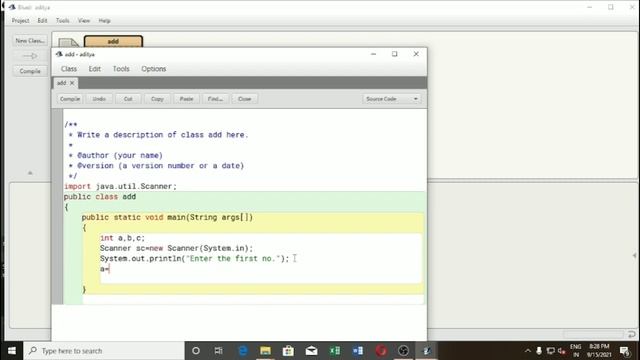
Task: Open the Mail app from the taskbar
Action: tap(311, 351)
